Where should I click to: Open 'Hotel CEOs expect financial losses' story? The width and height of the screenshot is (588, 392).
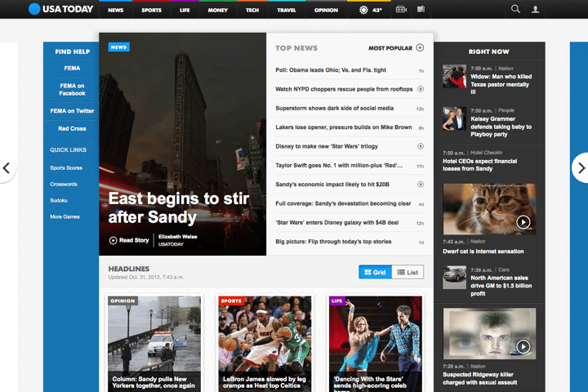coord(479,165)
